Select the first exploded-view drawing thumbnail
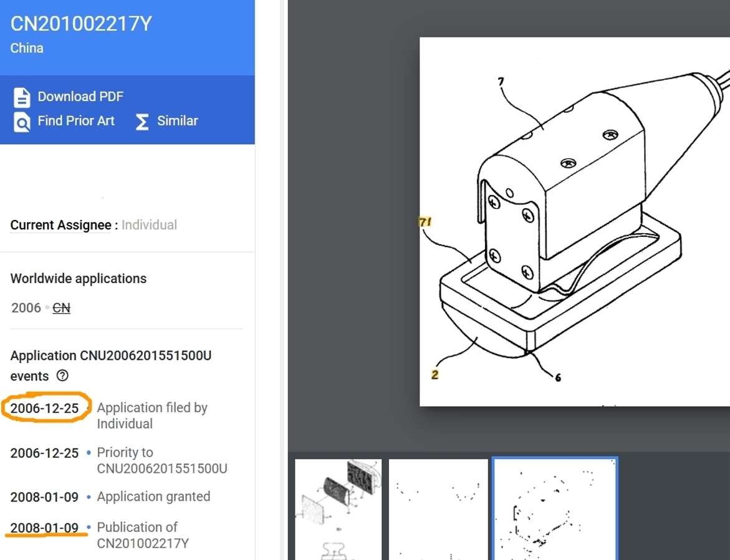Image resolution: width=730 pixels, height=560 pixels. [x=339, y=509]
